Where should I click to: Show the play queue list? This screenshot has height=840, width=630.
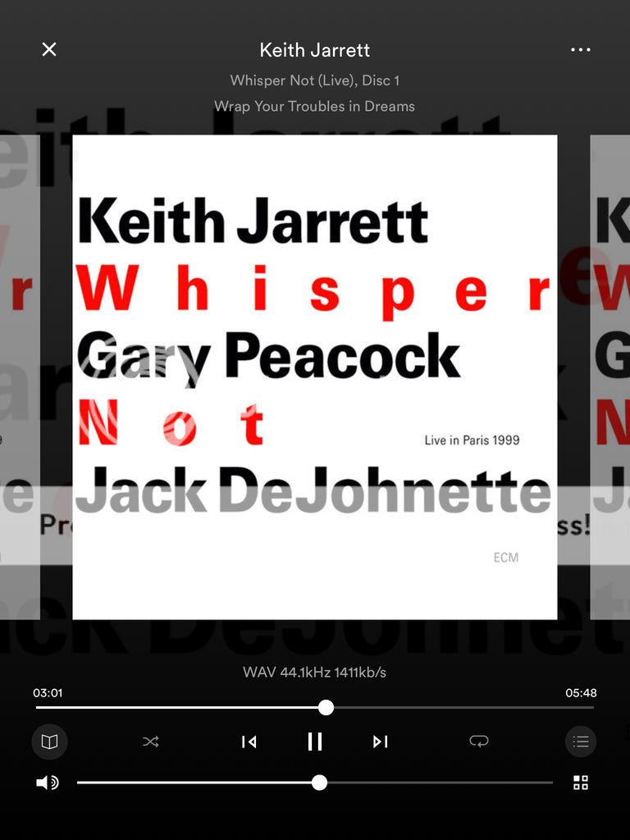[x=581, y=742]
